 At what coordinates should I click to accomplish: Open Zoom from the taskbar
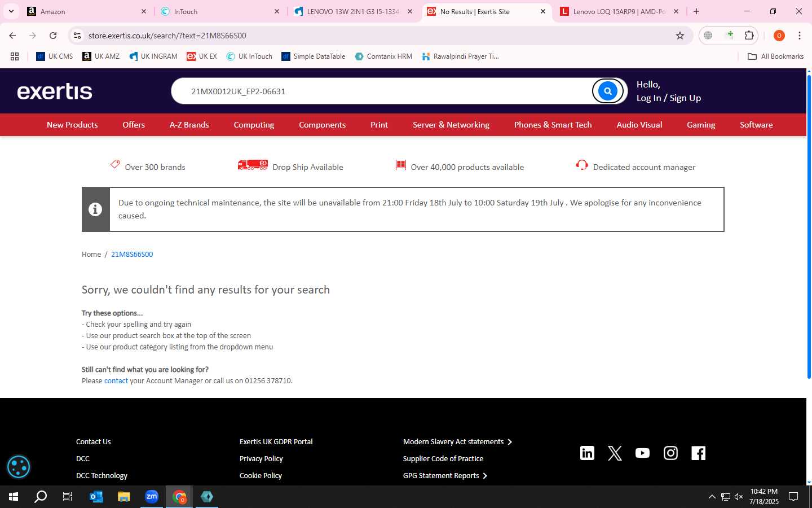pyautogui.click(x=152, y=497)
